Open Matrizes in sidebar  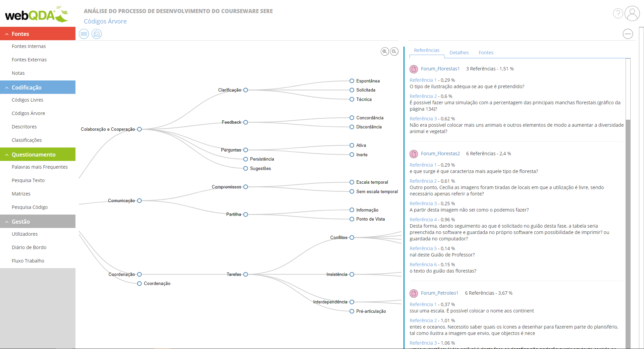pos(21,194)
